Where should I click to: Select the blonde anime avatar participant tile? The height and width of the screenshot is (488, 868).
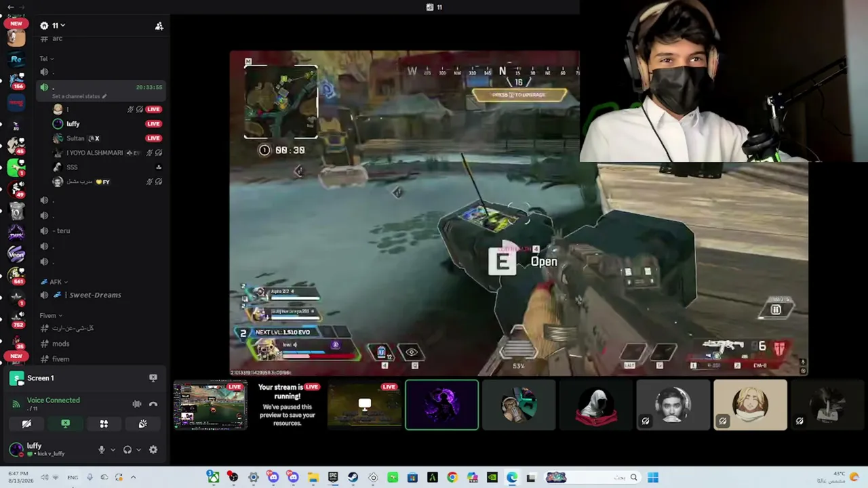[750, 405]
